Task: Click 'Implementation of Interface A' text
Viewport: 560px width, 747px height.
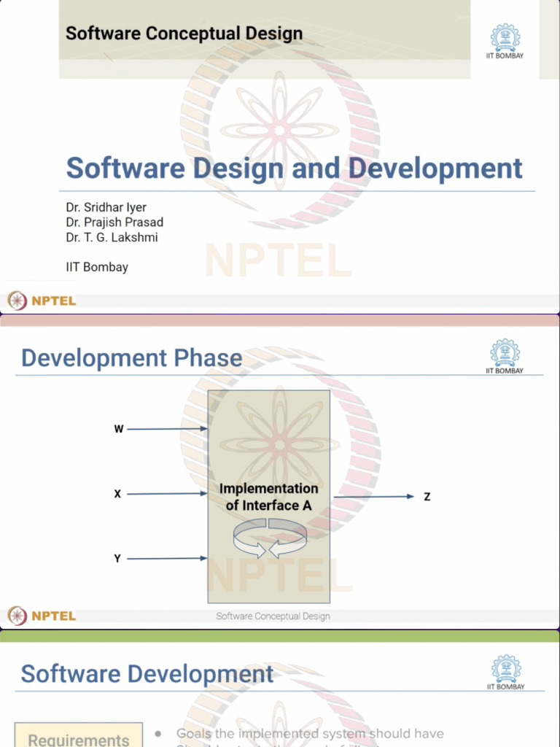Action: click(x=268, y=497)
